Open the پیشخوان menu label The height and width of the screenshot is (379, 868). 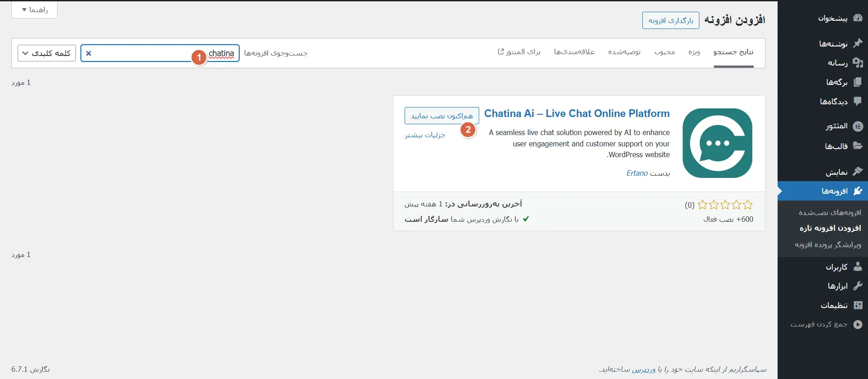pyautogui.click(x=833, y=18)
